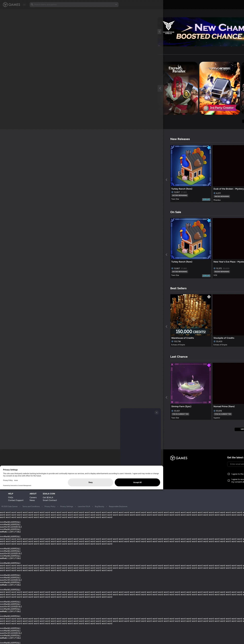Viewport: 244px width, 644px height.
Task: Click left arrow in Last Chance row
Action: (x=166, y=397)
